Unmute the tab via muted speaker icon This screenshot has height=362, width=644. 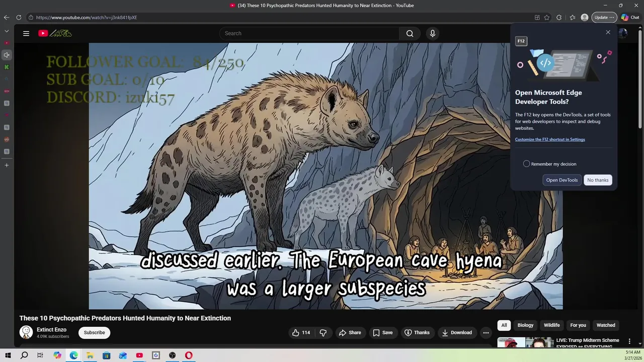(x=7, y=55)
